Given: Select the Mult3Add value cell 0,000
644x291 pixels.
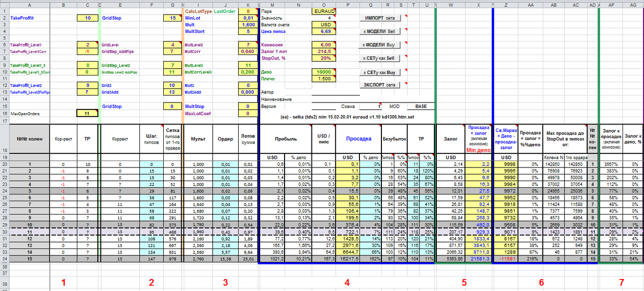Looking at the screenshot, I should pos(248,92).
